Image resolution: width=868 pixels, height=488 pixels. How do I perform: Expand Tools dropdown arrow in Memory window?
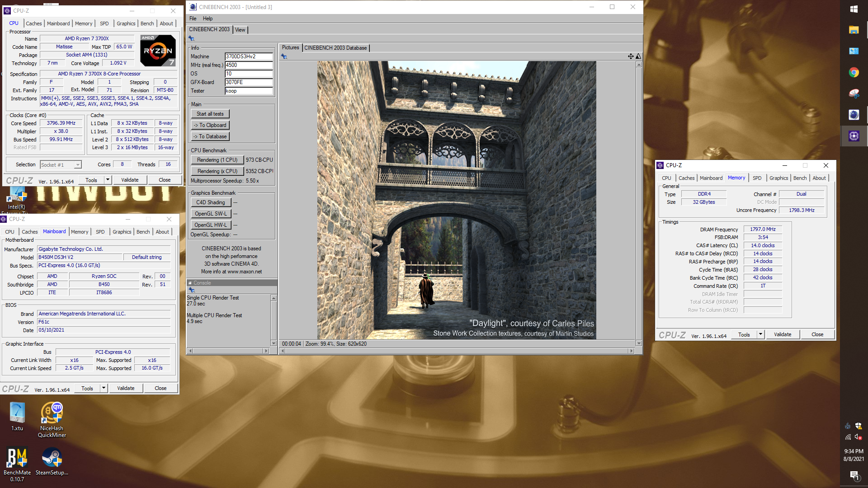point(760,334)
